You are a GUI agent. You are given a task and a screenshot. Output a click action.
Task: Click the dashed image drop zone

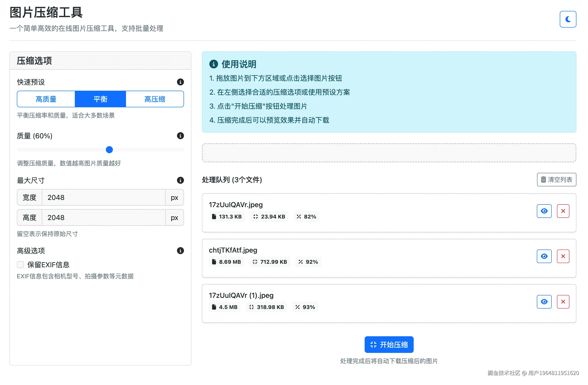(389, 153)
